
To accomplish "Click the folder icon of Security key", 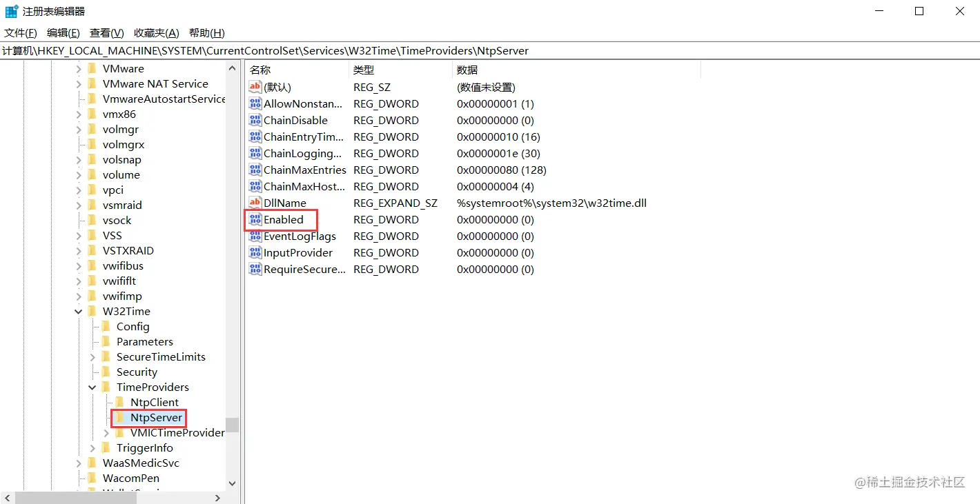I will click(x=106, y=372).
